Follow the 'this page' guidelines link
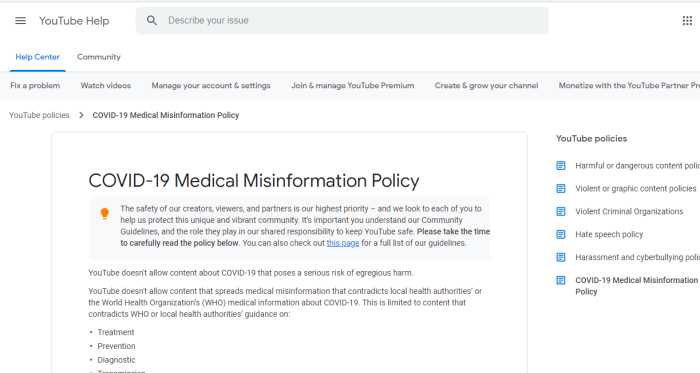This screenshot has height=373, width=700. [343, 243]
